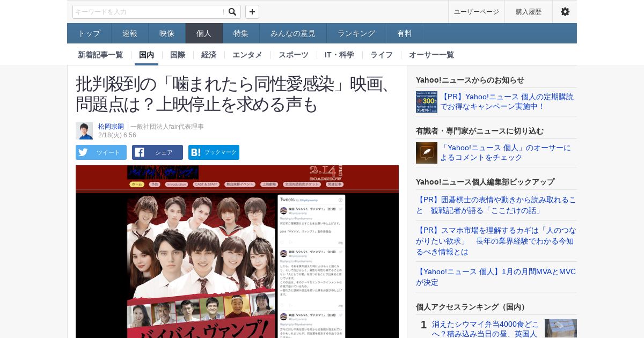
Task: Open the settings gear icon
Action: click(x=565, y=12)
